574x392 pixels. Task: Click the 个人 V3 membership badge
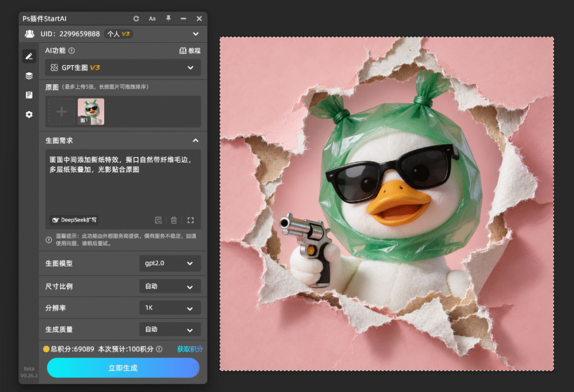pyautogui.click(x=119, y=34)
